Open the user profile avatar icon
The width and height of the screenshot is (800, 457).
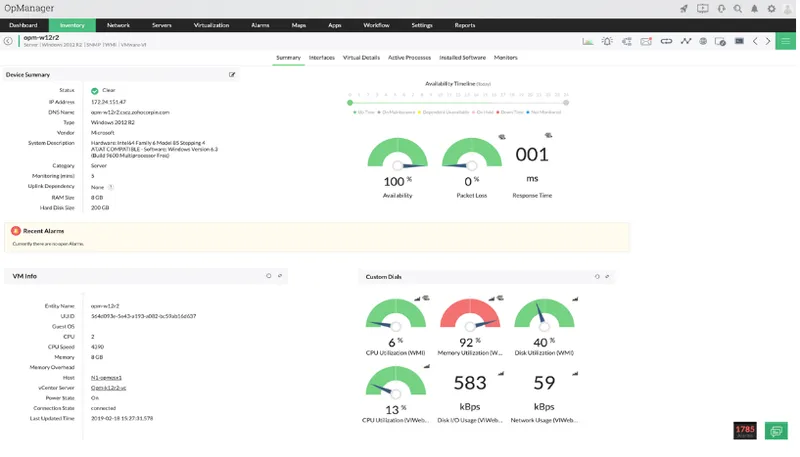tap(788, 9)
